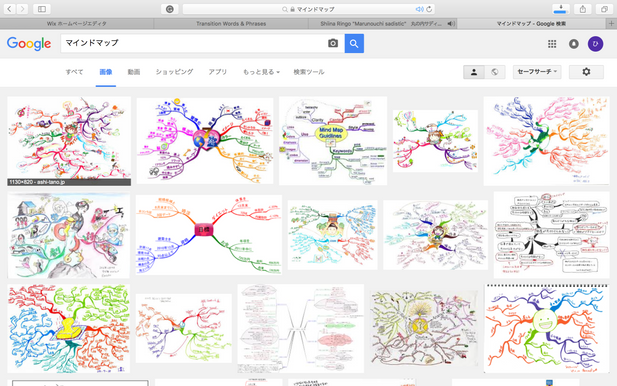Open the black flowchart-style mind map with speech bubbles
Screen dimensions: 617x386
click(552, 235)
